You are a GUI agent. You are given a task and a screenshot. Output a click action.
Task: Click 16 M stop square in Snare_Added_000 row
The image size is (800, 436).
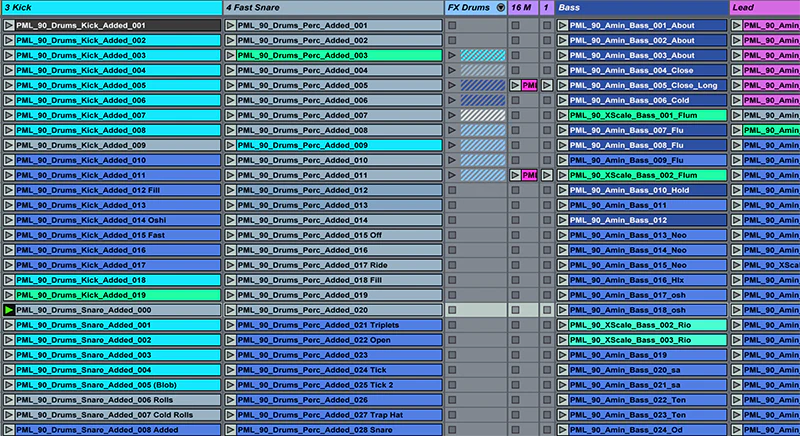tap(515, 310)
